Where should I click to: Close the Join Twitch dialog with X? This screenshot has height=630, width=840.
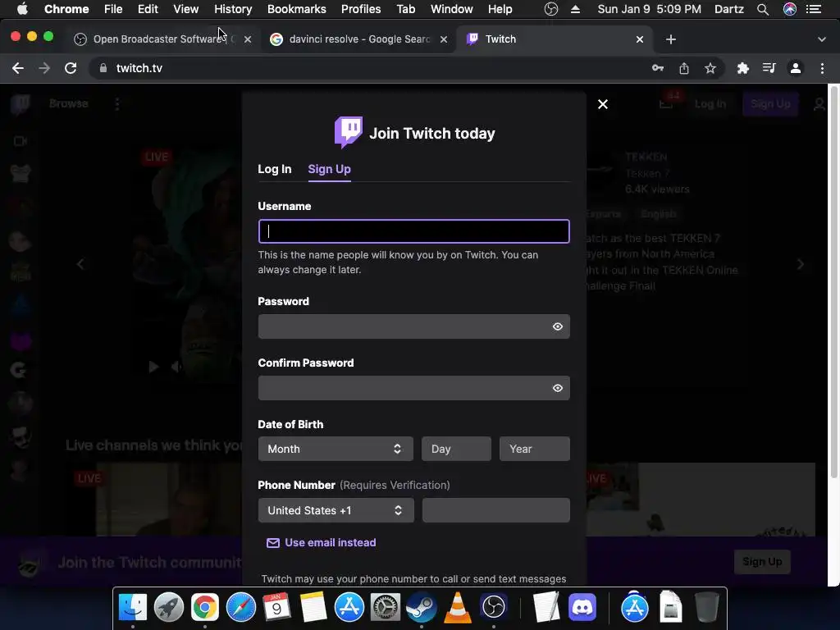(603, 104)
